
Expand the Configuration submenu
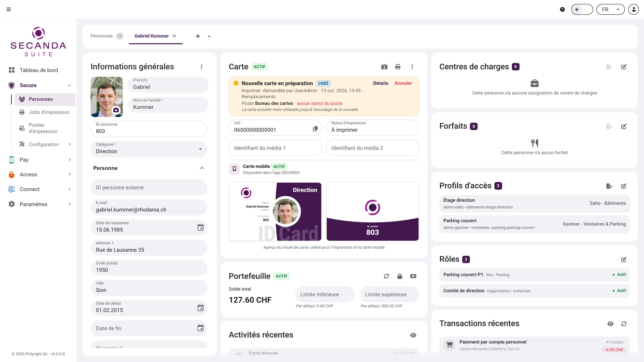pos(69,144)
